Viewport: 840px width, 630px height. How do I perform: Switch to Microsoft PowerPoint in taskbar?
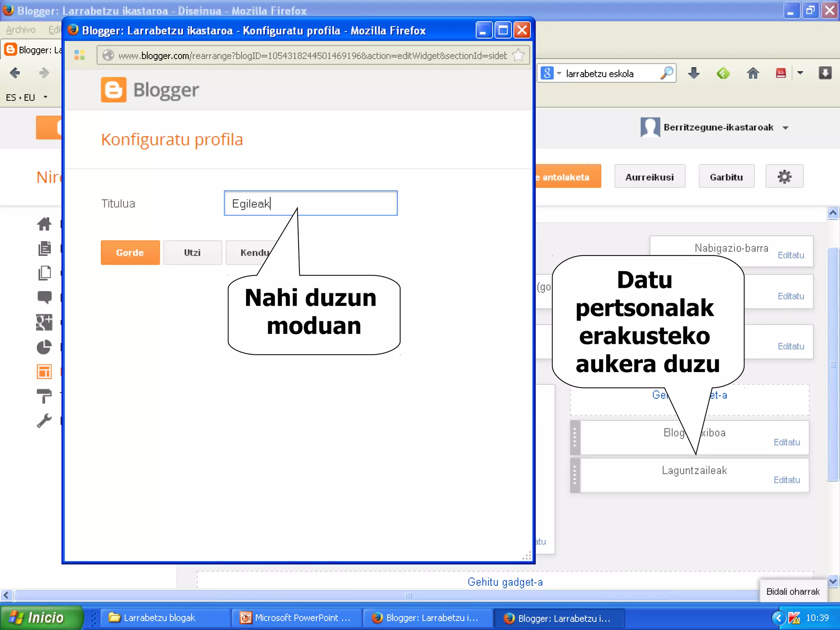tap(297, 618)
